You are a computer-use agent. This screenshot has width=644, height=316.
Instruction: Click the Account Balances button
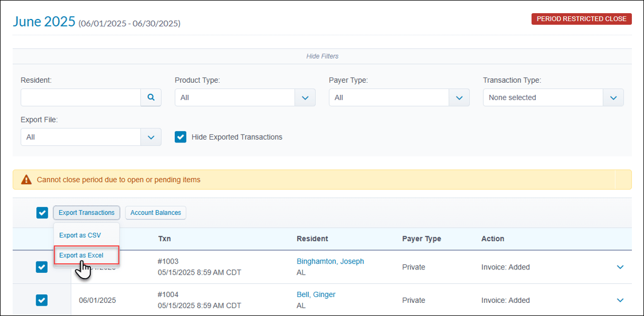156,213
